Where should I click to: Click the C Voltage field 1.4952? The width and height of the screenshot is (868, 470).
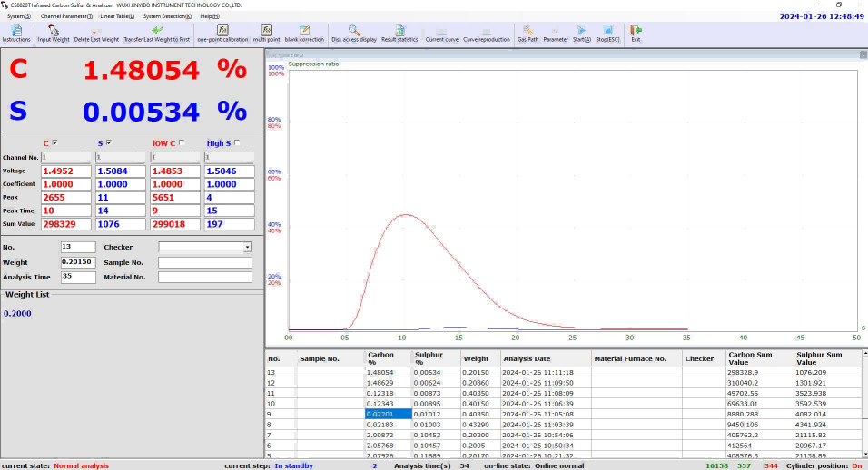click(66, 171)
